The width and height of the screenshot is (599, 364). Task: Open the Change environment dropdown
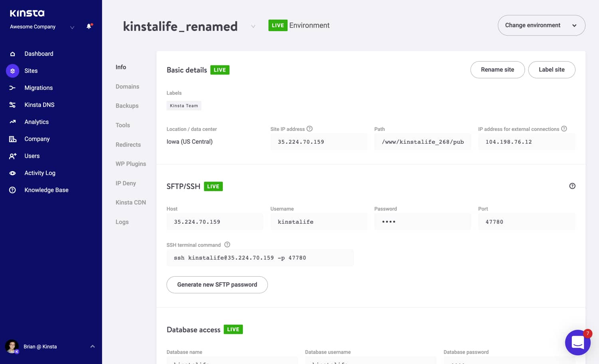(x=541, y=25)
